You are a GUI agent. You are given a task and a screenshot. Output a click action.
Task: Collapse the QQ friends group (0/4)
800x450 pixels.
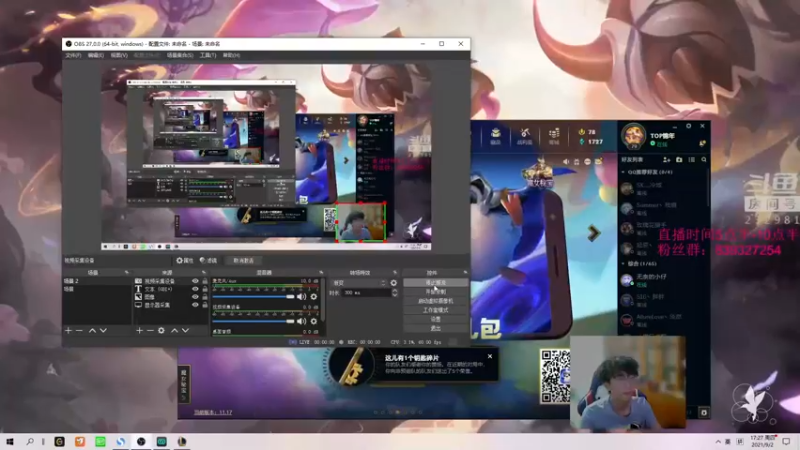623,172
